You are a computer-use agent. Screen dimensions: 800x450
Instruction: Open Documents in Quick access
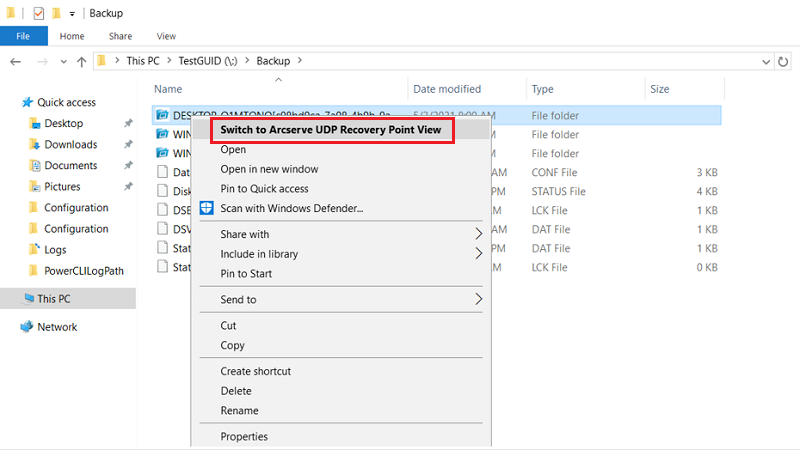(x=70, y=165)
